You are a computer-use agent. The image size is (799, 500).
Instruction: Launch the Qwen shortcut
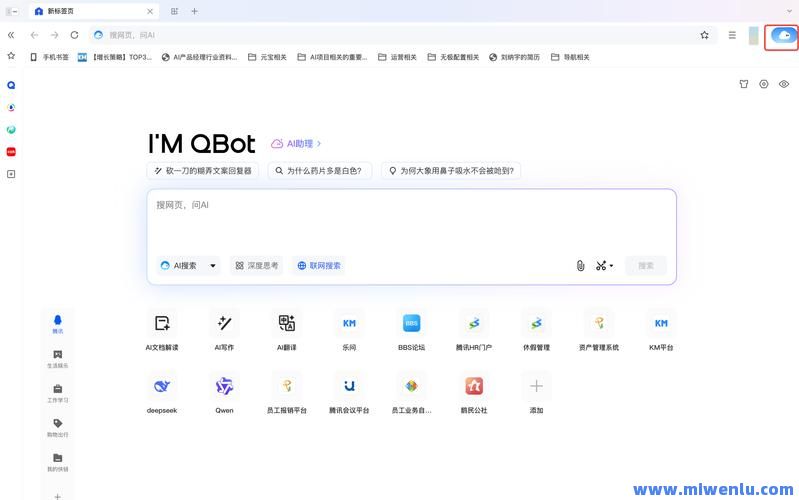(x=224, y=393)
